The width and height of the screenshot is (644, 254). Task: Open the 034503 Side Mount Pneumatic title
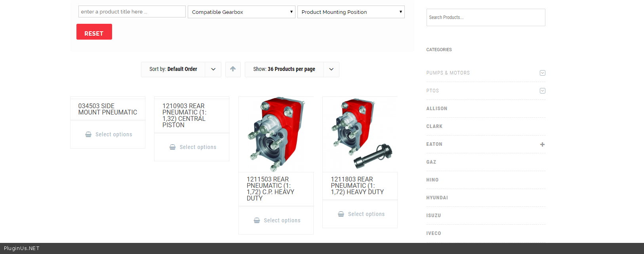[107, 109]
